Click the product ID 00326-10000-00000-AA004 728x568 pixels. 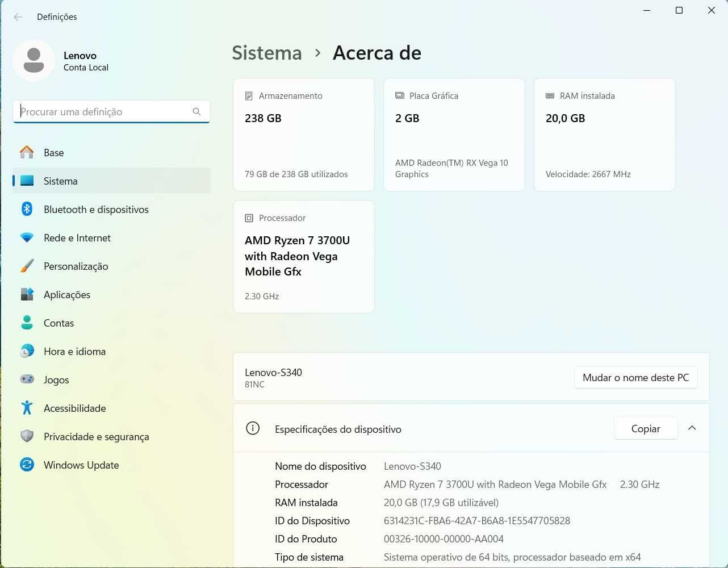pos(444,539)
